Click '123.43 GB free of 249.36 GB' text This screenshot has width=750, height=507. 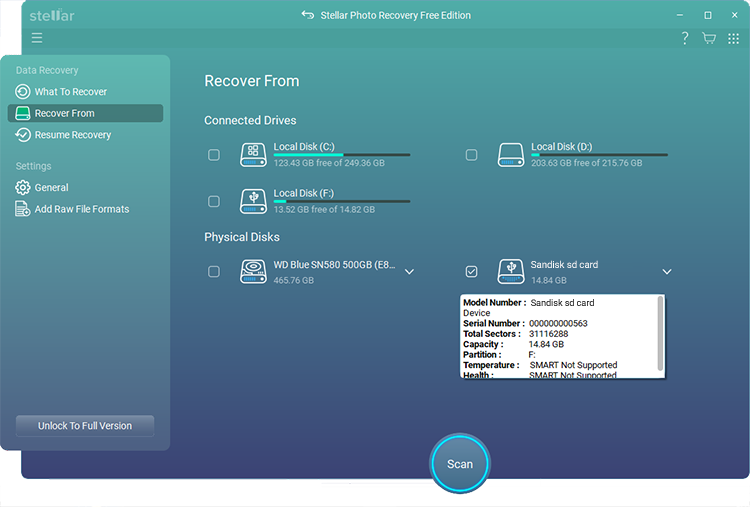tap(329, 163)
